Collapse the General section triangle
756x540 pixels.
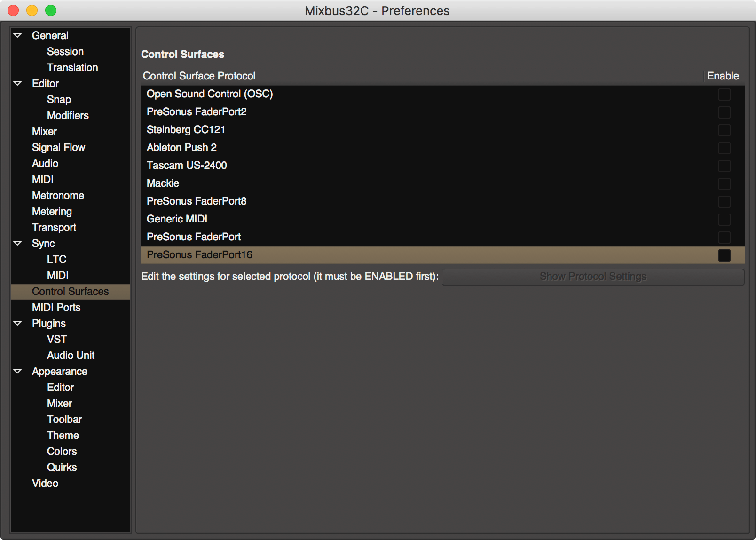[x=18, y=35]
